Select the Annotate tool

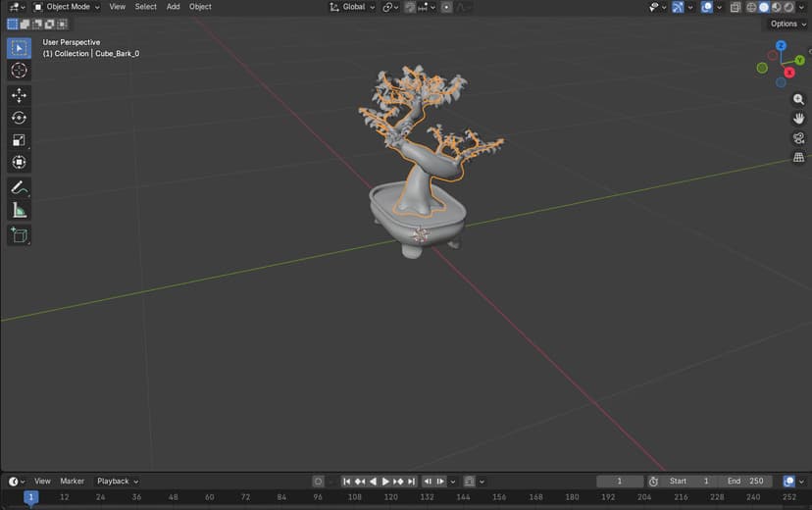(x=19, y=187)
